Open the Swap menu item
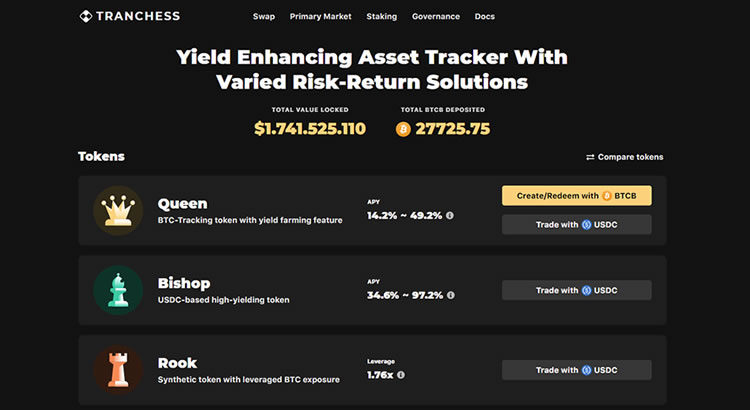This screenshot has width=750, height=410. [264, 17]
